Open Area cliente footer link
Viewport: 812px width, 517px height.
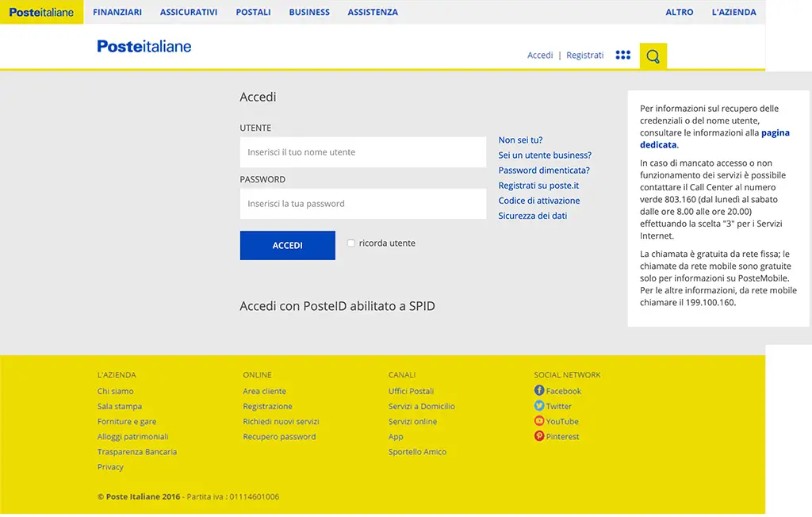pos(264,391)
